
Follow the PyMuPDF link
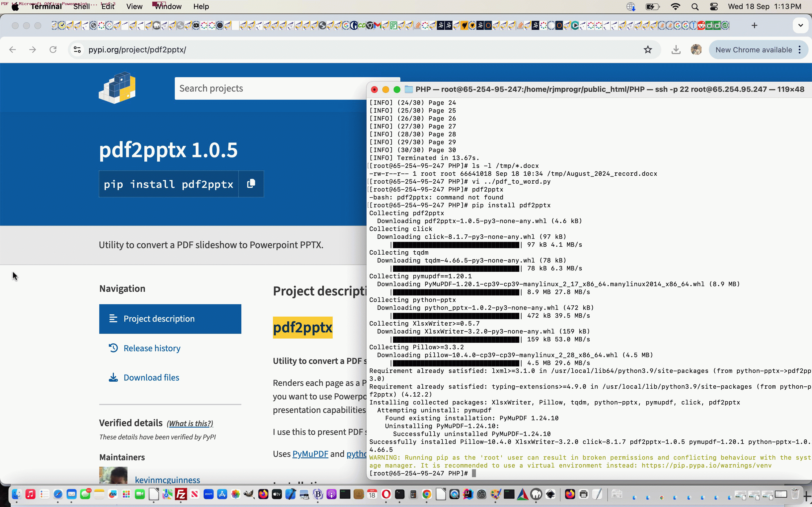point(310,454)
